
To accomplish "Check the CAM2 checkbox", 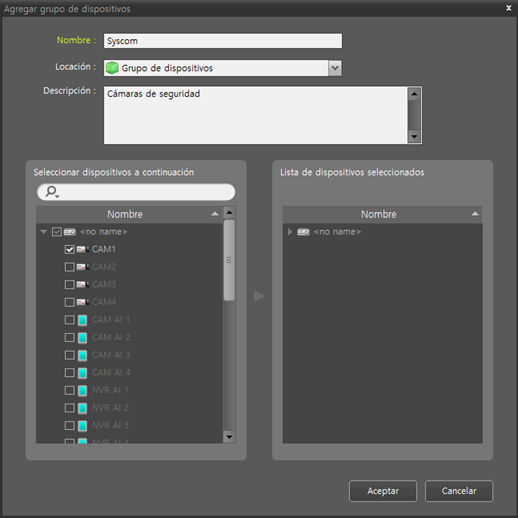I will 69,267.
